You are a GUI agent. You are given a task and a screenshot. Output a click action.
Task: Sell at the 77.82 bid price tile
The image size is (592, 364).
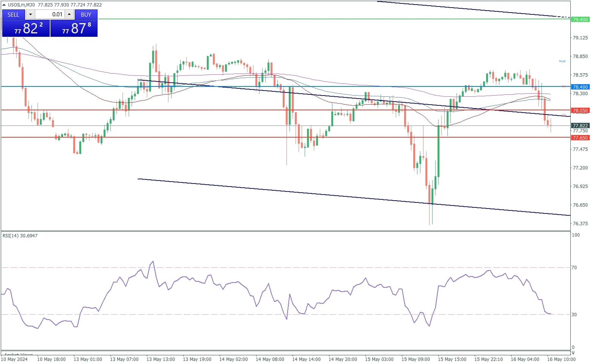(x=26, y=28)
